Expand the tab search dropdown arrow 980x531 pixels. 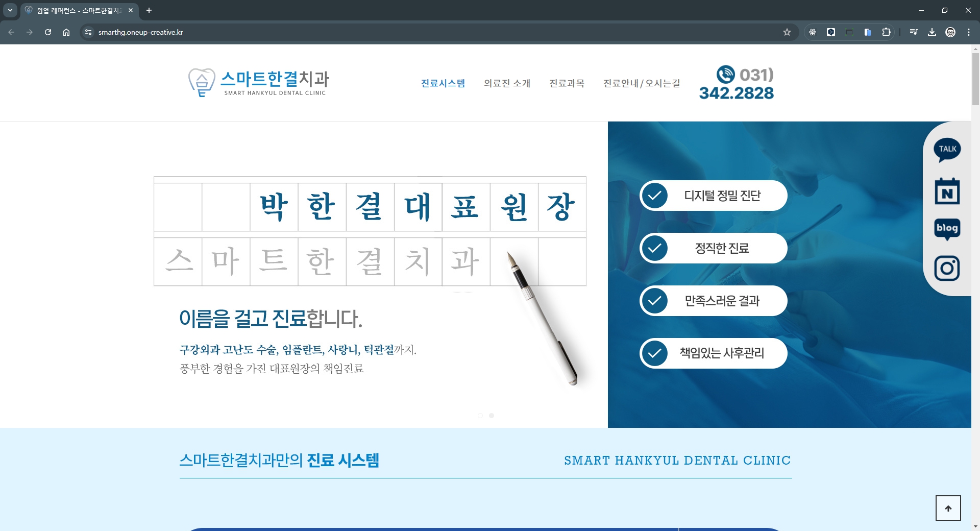point(10,10)
